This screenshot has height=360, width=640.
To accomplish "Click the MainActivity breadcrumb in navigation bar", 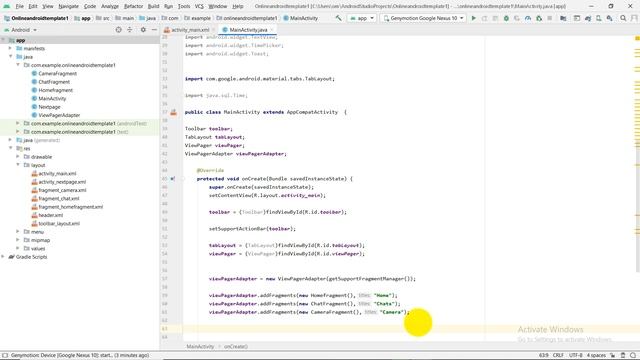I will (300, 18).
